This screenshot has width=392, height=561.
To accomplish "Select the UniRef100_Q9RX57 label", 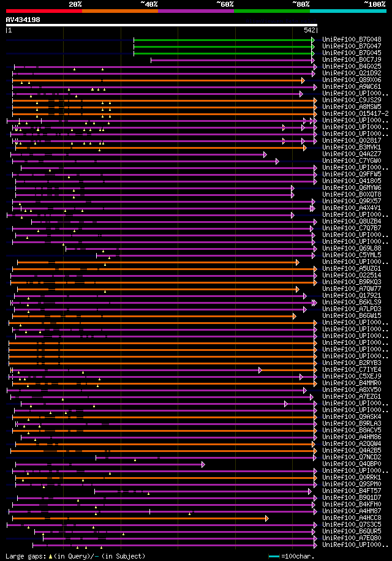I will pyautogui.click(x=352, y=201).
